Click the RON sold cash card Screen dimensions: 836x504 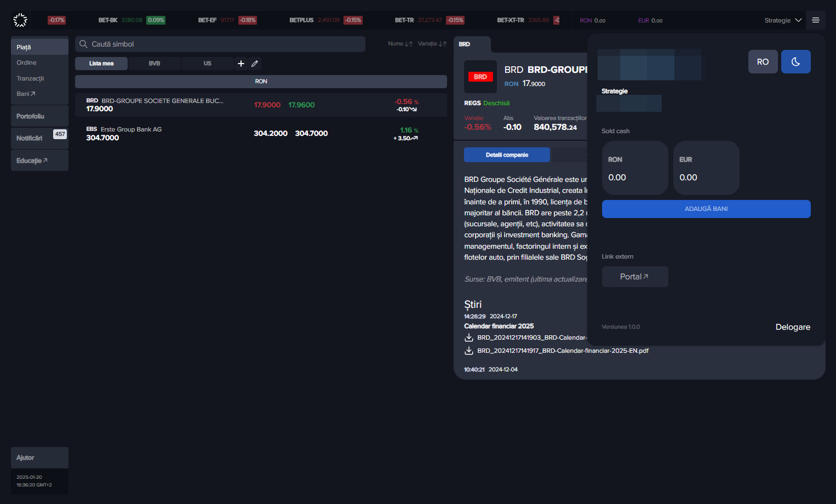(x=635, y=168)
